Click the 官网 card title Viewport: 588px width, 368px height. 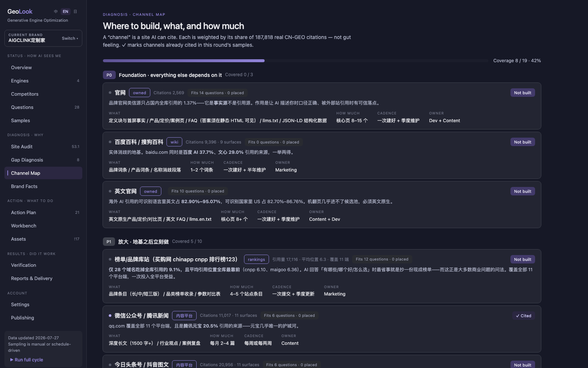120,93
